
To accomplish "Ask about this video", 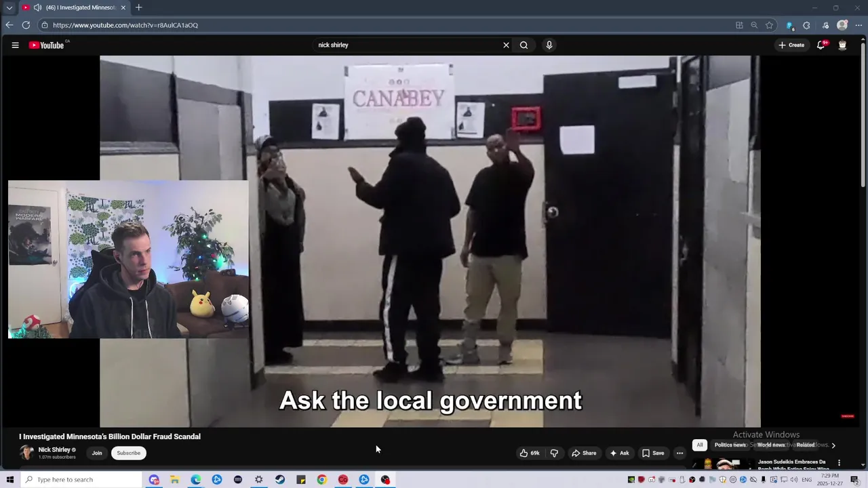I will point(619,453).
